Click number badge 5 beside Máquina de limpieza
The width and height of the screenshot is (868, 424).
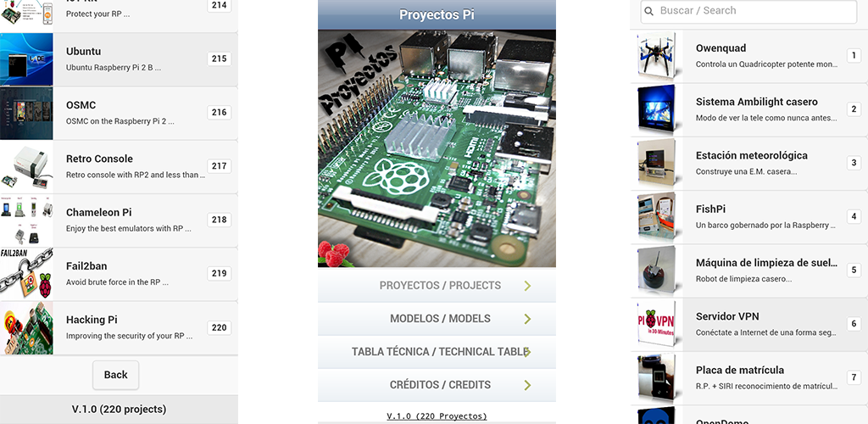[x=854, y=271]
